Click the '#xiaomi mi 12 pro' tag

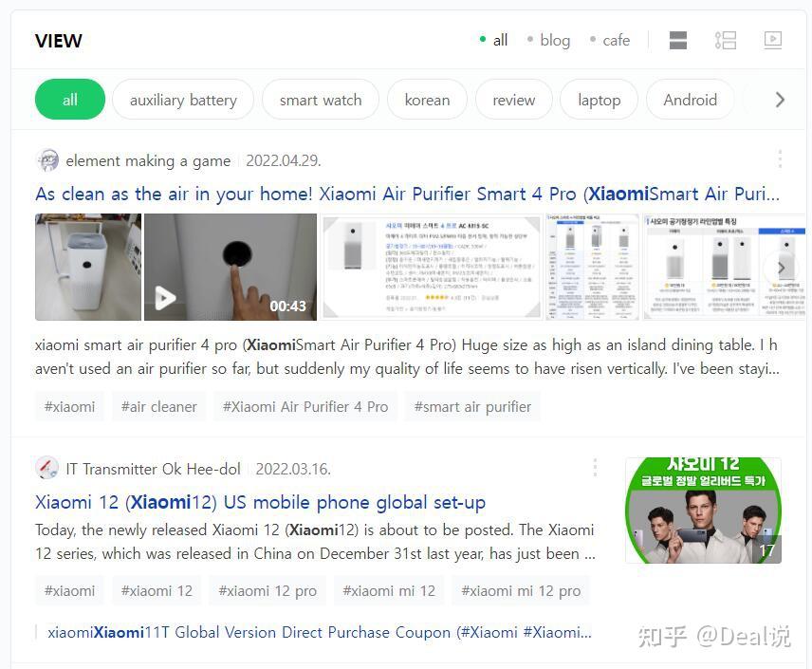[521, 591]
